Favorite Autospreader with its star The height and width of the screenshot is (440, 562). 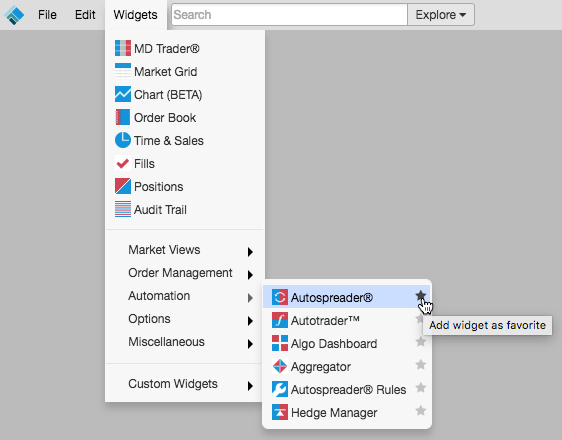coord(421,296)
